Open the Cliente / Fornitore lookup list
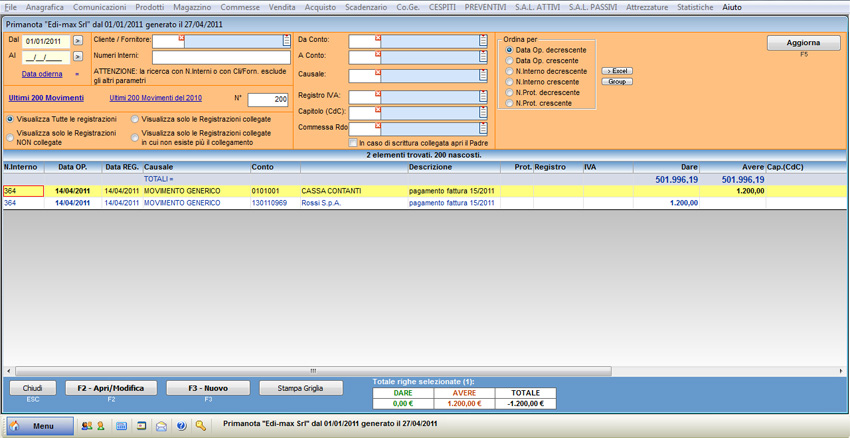The width and height of the screenshot is (850, 438). (287, 42)
